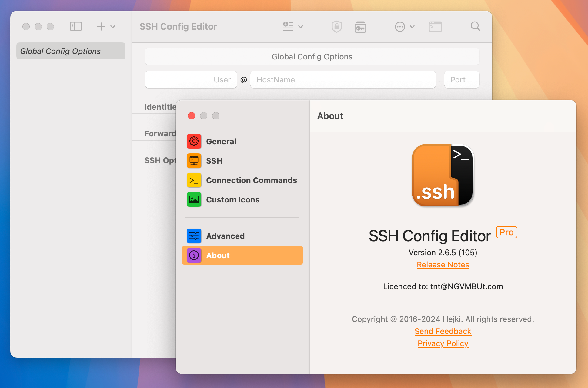Viewport: 588px width, 388px height.
Task: Select the SSH preferences icon
Action: [194, 160]
